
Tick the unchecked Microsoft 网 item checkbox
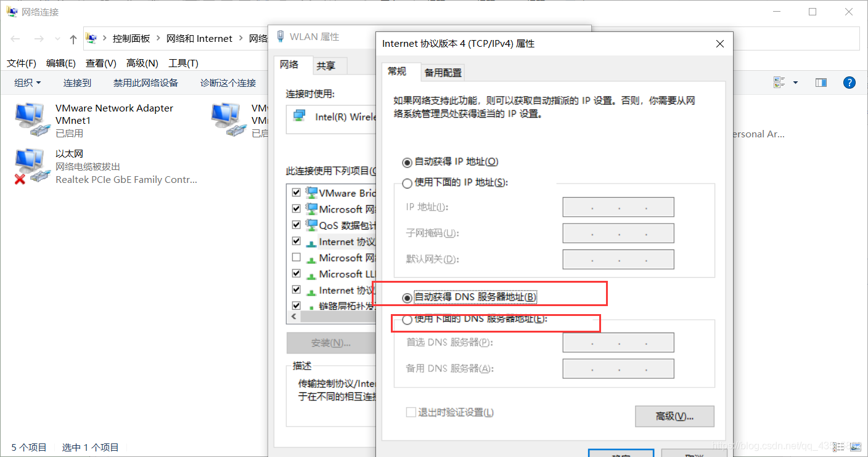(x=296, y=257)
